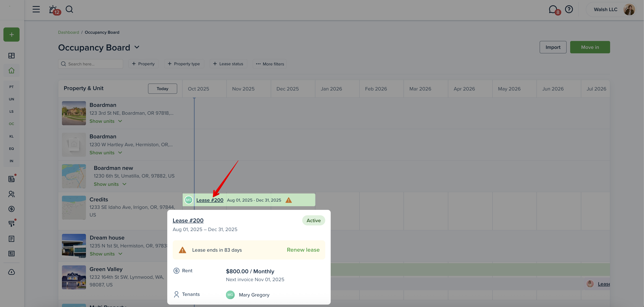This screenshot has height=307, width=644.
Task: Open the hamburger menu icon
Action: click(x=36, y=9)
